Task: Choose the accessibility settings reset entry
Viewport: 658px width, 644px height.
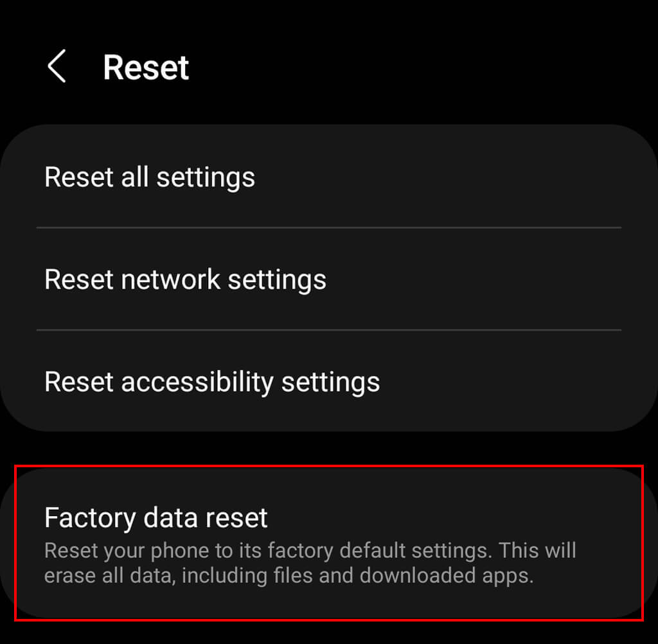Action: tap(329, 382)
